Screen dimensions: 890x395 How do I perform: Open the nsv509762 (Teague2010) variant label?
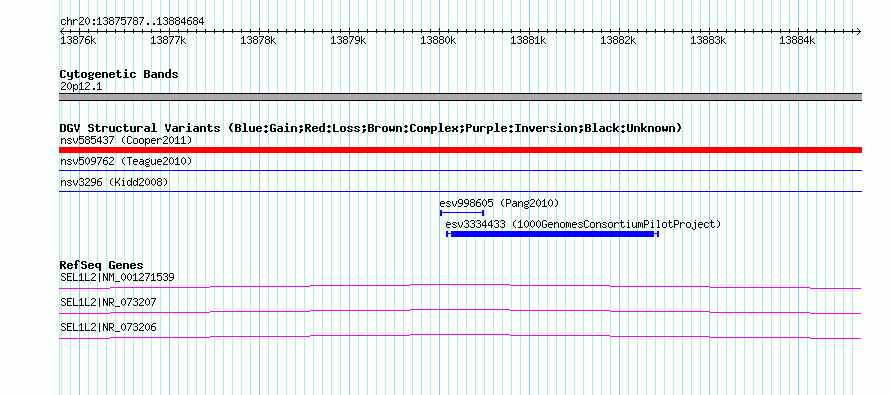(x=126, y=162)
